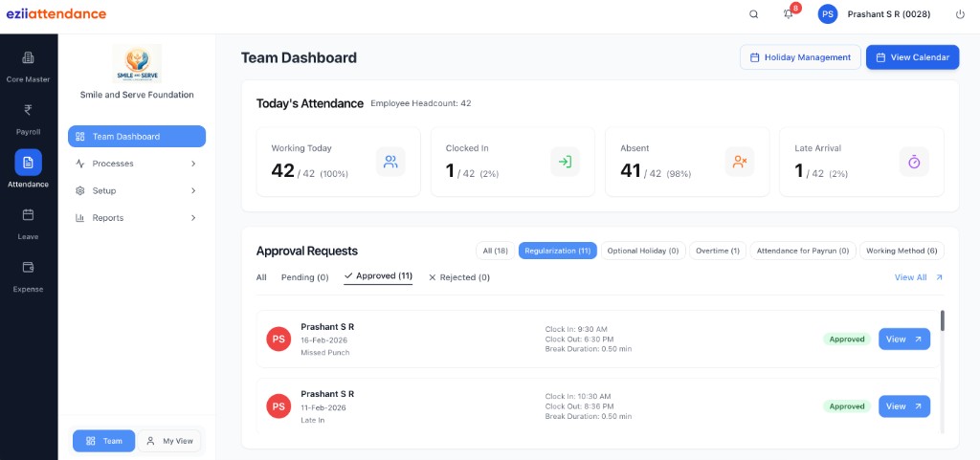980x460 pixels.
Task: Click the Clocked In arrow icon
Action: (x=565, y=162)
